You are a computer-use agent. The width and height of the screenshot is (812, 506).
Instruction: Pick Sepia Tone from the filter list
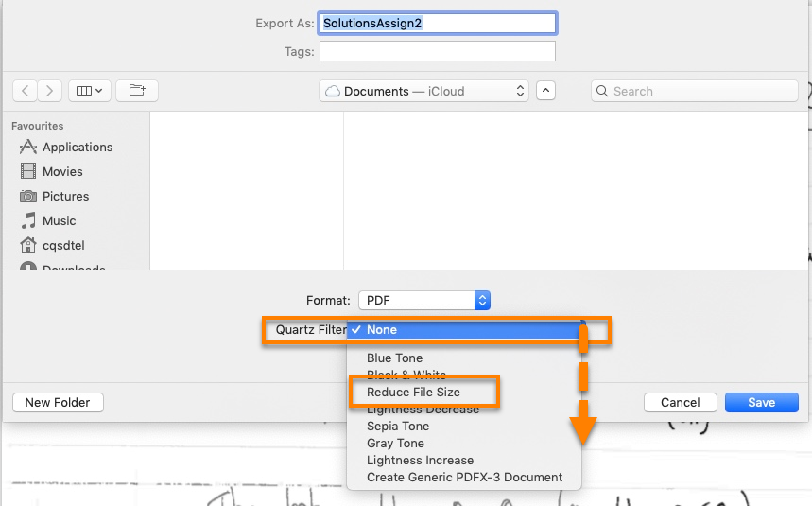398,427
